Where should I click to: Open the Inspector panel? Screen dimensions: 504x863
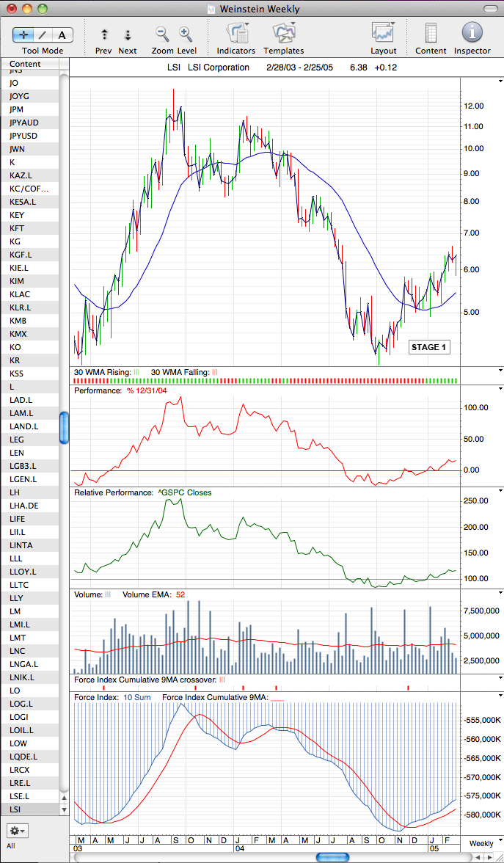pyautogui.click(x=472, y=32)
